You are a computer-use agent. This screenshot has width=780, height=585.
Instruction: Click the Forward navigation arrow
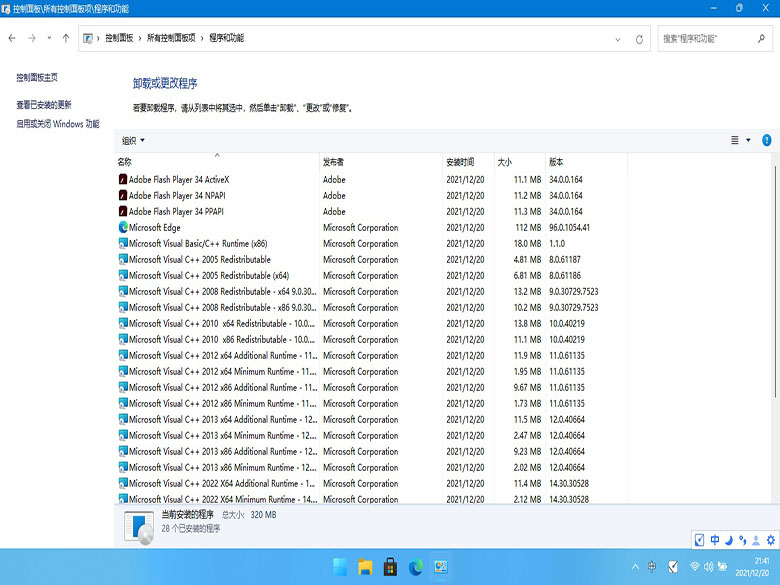coord(32,38)
